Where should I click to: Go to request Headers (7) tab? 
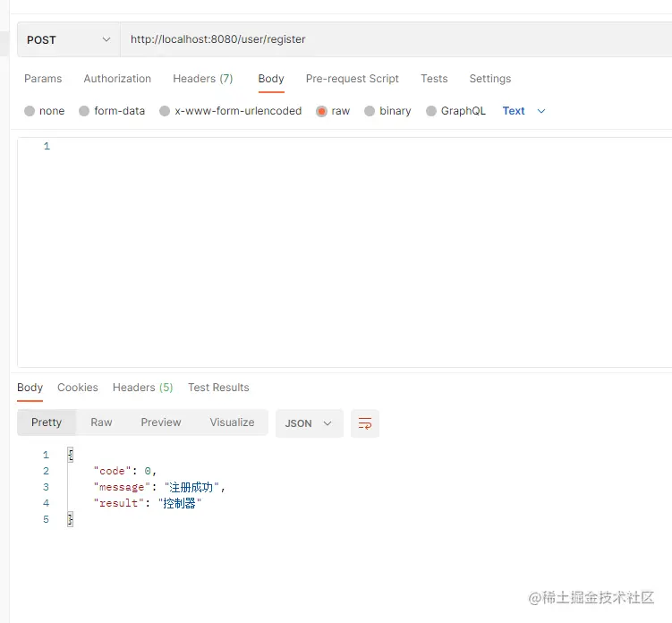[202, 79]
